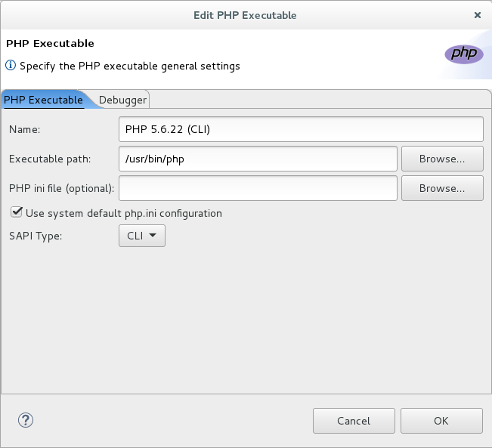Open the help question mark icon

coord(26,420)
